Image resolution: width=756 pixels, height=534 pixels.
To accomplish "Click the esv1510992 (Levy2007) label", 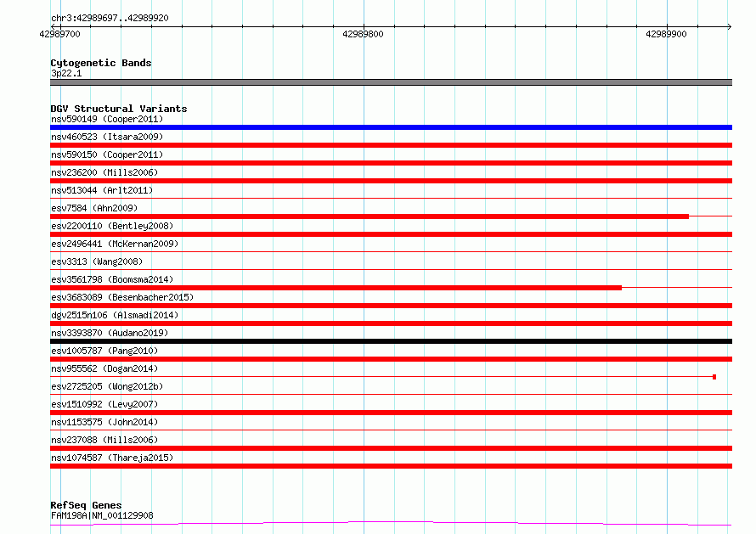I will tap(104, 404).
